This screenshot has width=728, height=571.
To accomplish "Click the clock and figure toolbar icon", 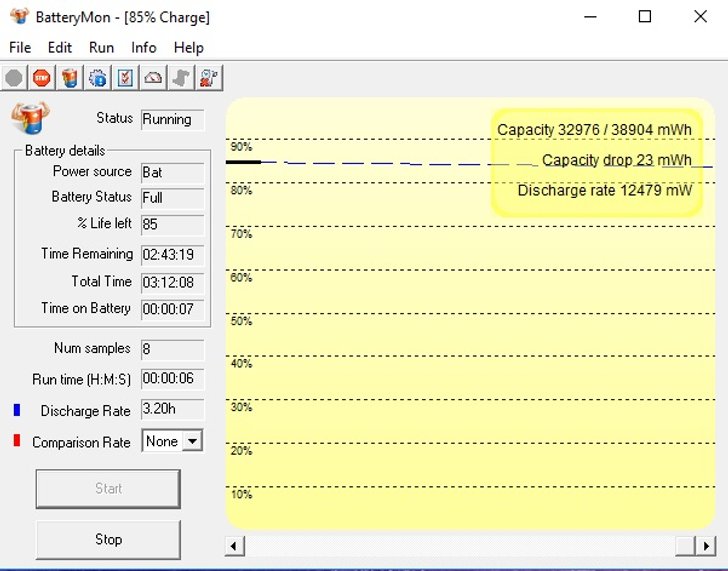I will (x=209, y=78).
